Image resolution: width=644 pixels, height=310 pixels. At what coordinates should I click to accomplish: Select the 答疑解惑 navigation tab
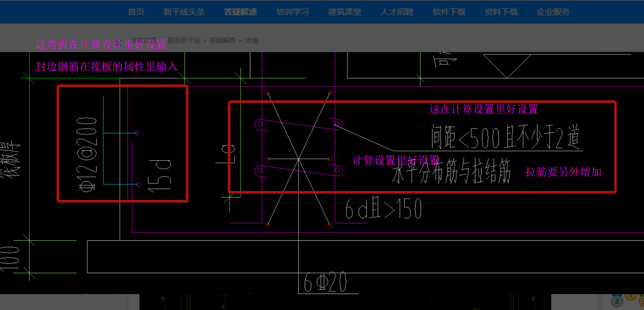(x=240, y=12)
